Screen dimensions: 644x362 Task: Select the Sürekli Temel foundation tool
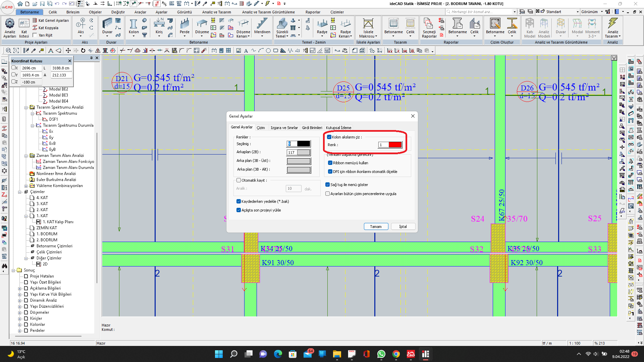click(x=282, y=28)
